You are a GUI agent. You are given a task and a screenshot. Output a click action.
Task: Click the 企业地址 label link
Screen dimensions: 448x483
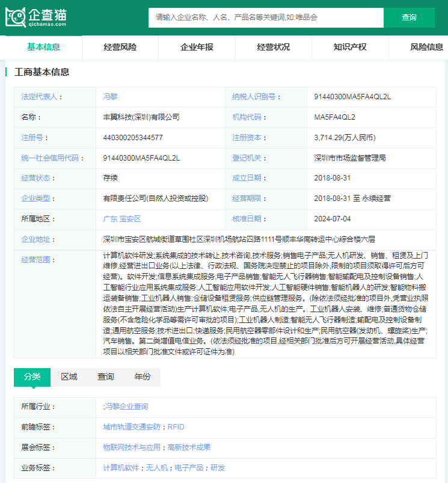coord(35,239)
